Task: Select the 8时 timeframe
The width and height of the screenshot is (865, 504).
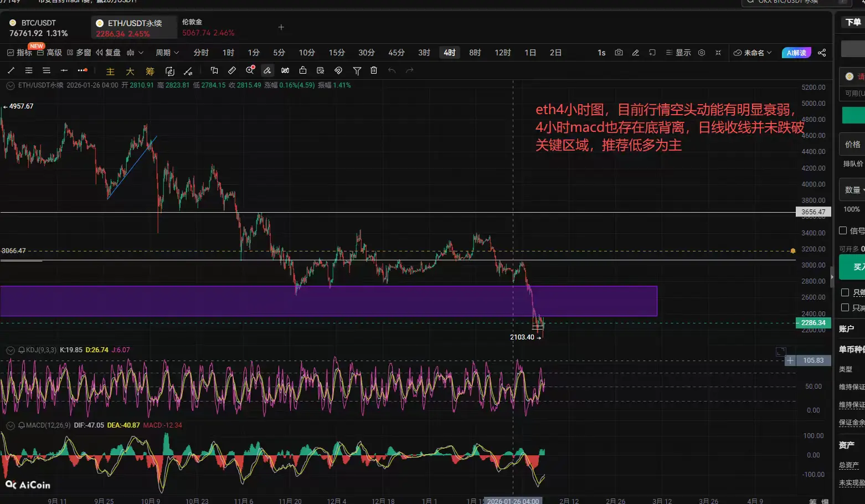Action: point(475,53)
